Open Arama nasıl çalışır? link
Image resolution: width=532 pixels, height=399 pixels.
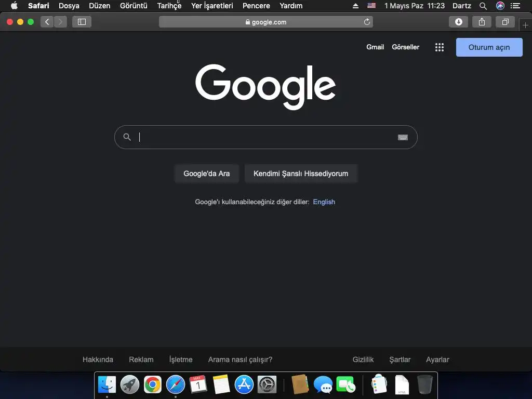pyautogui.click(x=240, y=360)
